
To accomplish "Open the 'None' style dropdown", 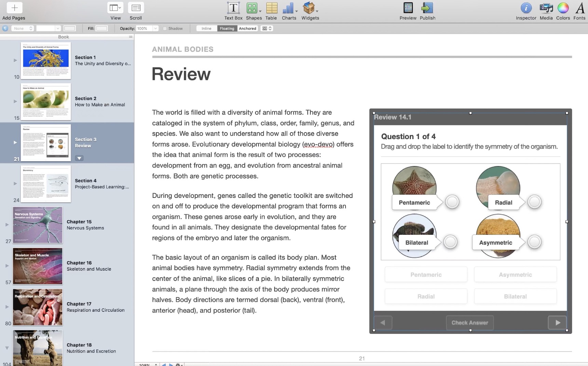I will tap(22, 28).
